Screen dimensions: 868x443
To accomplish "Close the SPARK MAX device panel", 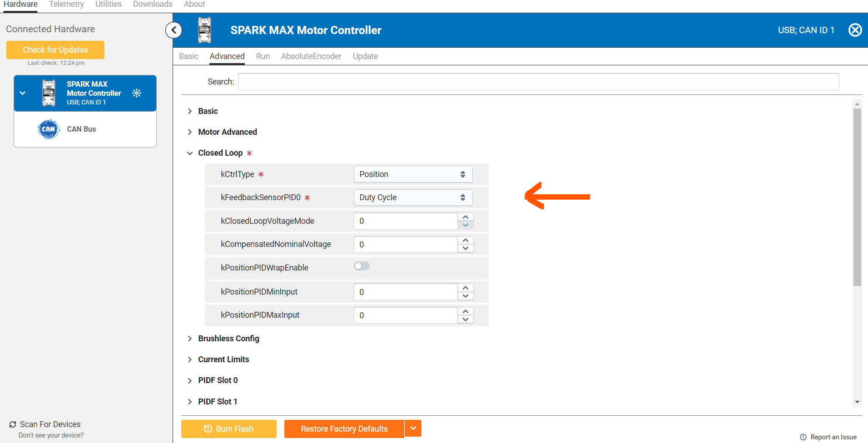I will 855,30.
